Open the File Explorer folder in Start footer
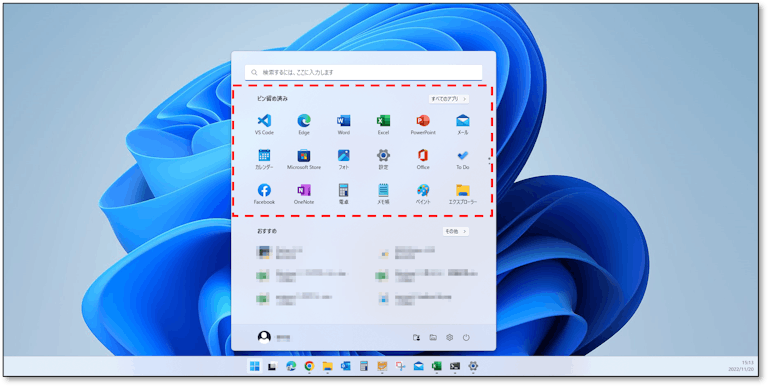This screenshot has width=768, height=386. pyautogui.click(x=433, y=337)
